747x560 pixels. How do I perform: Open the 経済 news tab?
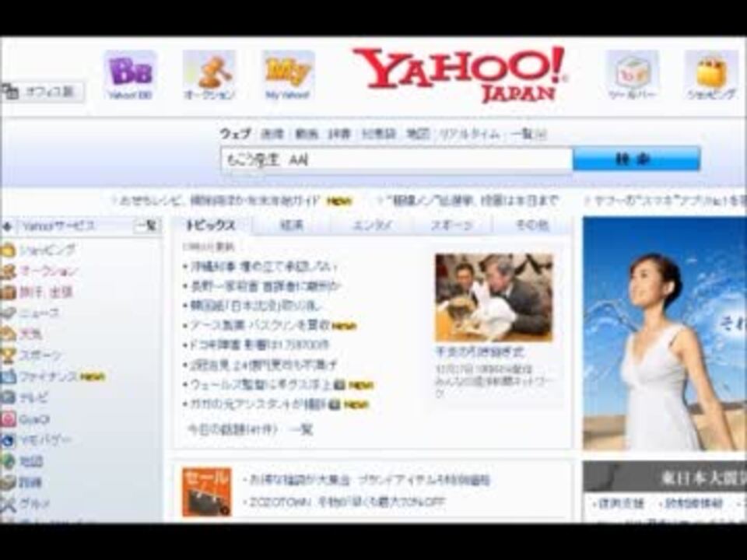292,225
